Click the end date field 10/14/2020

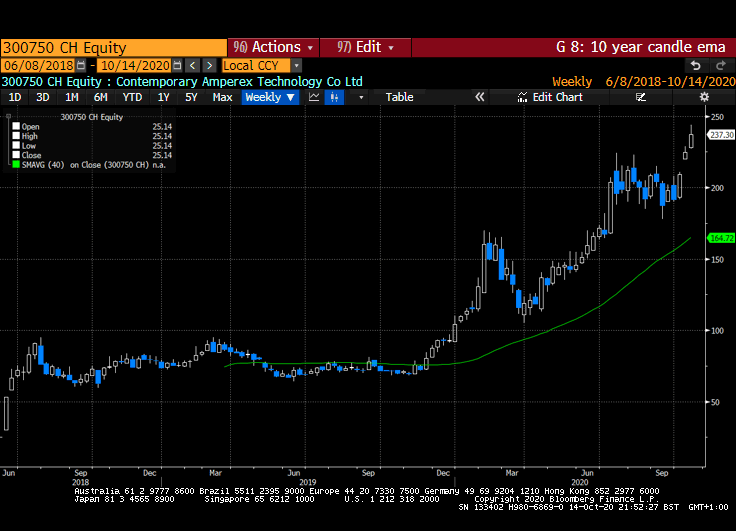tap(135, 65)
